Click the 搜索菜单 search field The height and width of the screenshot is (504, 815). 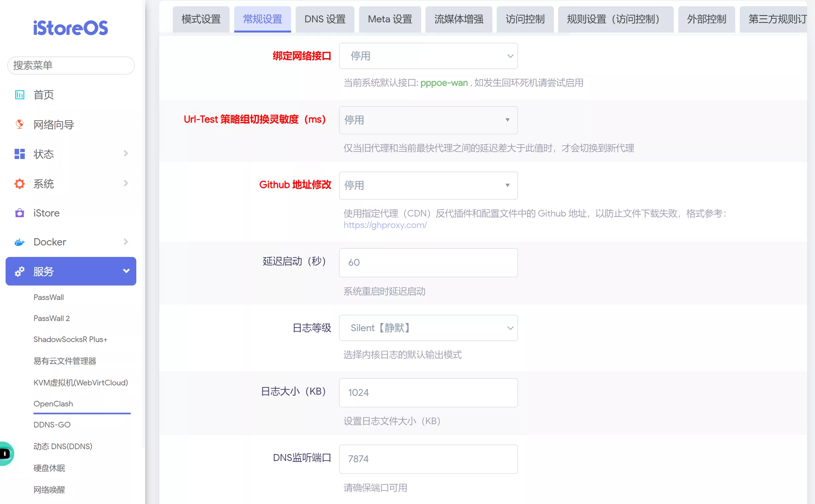71,65
